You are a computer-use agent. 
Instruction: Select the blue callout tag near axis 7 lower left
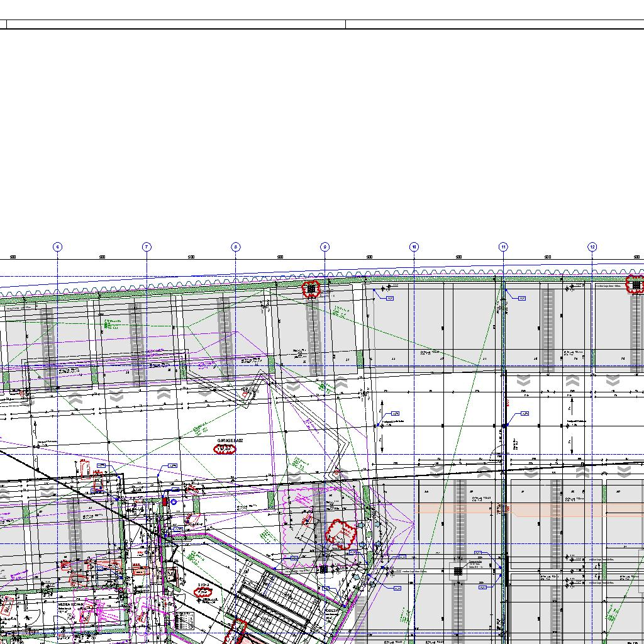(172, 465)
